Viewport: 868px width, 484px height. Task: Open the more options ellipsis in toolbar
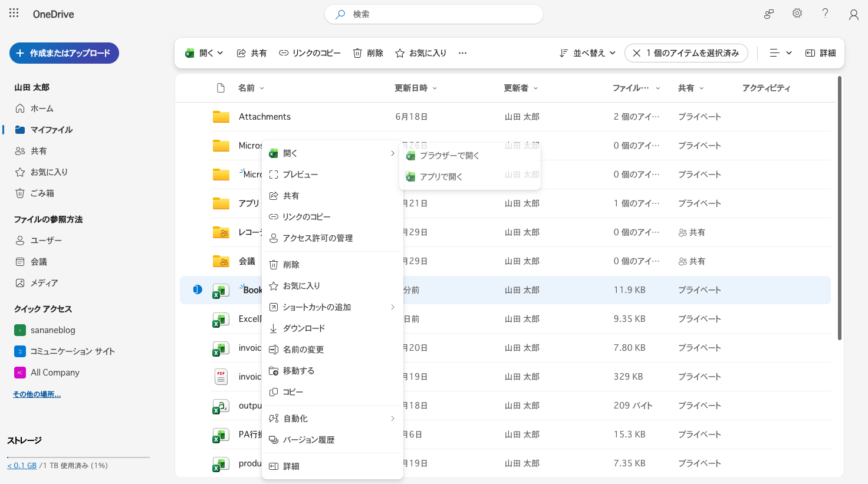pyautogui.click(x=463, y=53)
